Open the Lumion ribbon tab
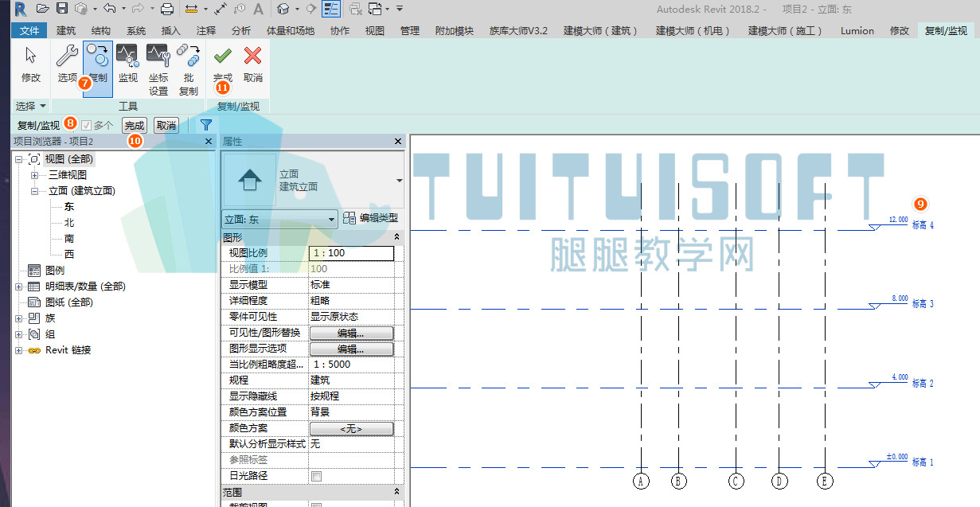The image size is (980, 507). (x=857, y=31)
